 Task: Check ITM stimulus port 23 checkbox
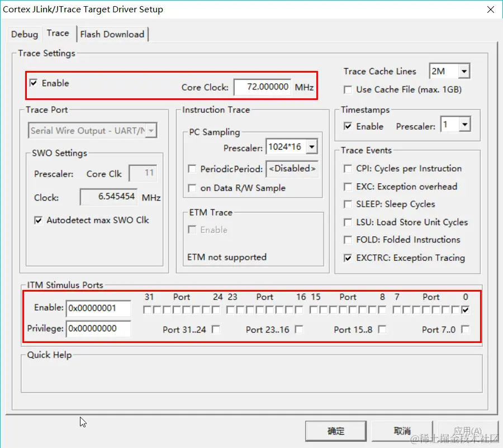pos(230,310)
